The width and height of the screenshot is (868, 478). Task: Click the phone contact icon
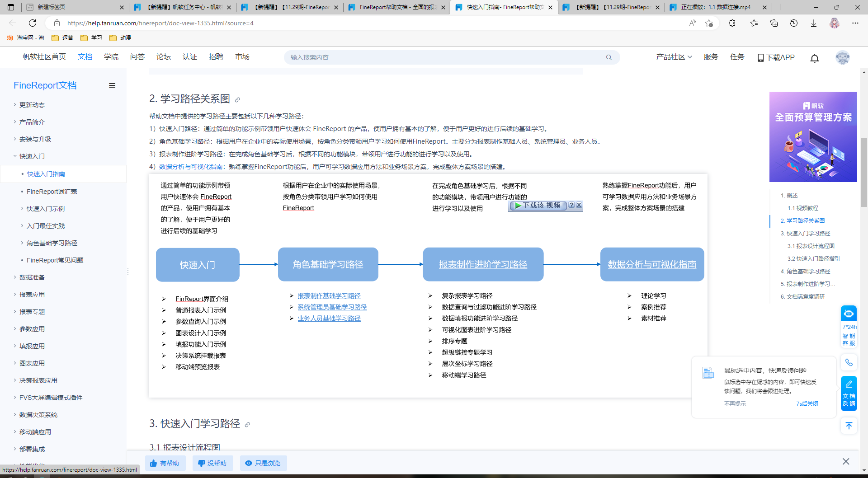pos(849,362)
